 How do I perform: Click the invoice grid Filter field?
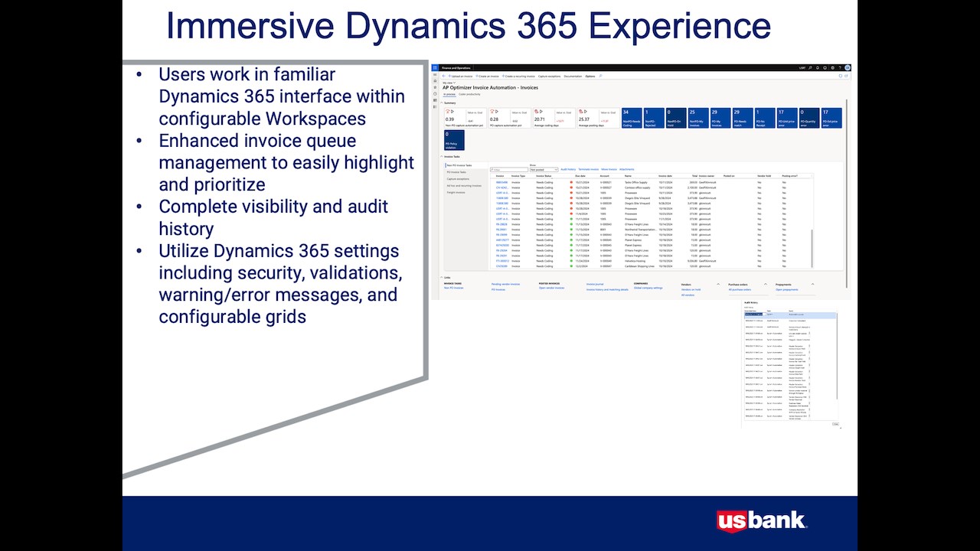tap(509, 169)
